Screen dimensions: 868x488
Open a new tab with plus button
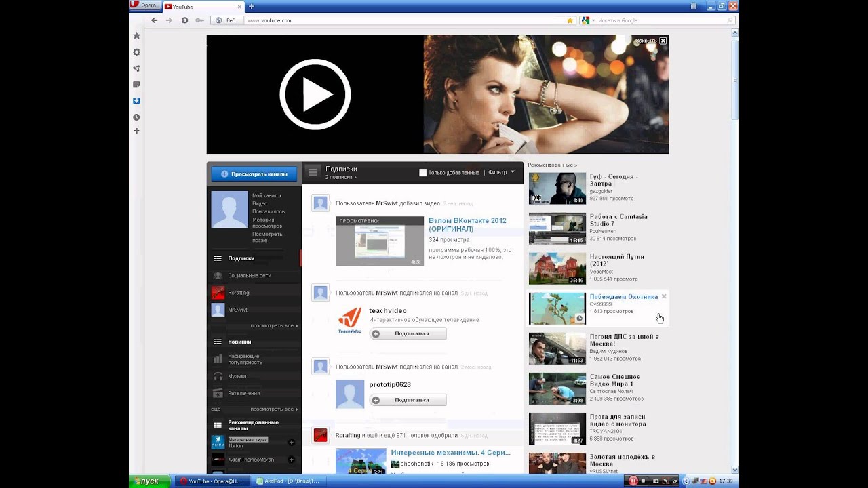tap(252, 7)
